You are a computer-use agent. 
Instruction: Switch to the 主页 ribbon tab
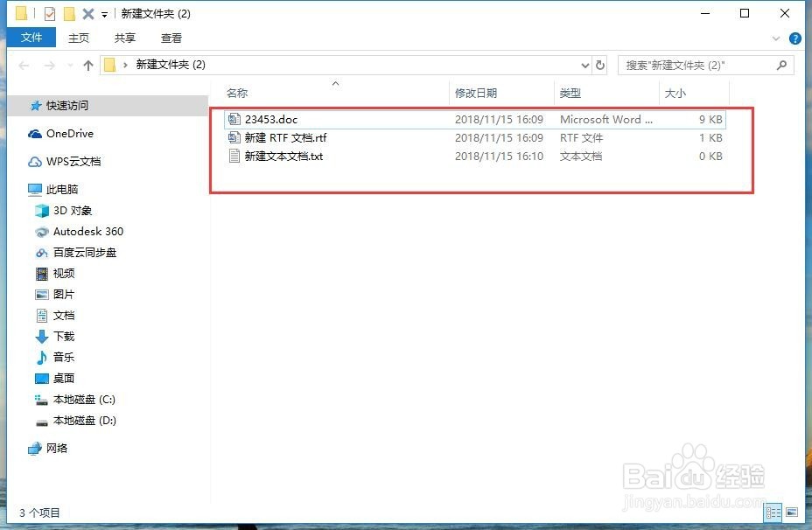tap(78, 38)
